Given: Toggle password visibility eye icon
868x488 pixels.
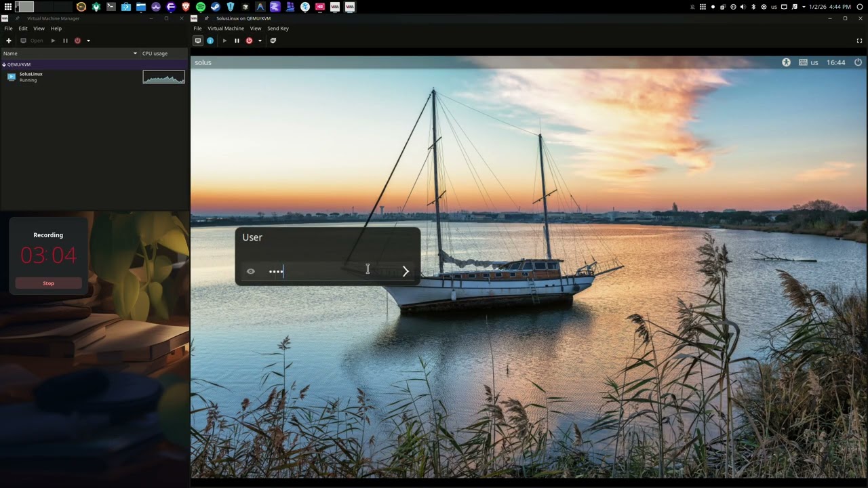Looking at the screenshot, I should (251, 271).
